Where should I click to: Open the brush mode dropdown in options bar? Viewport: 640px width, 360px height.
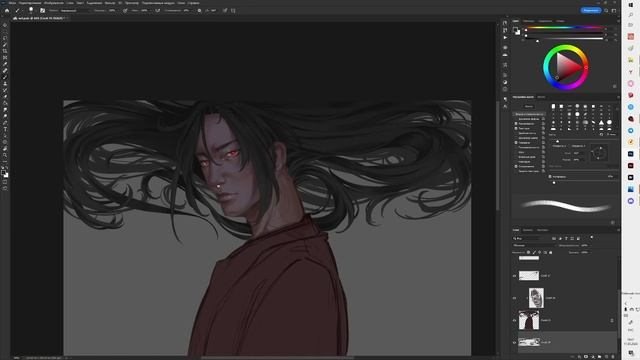[76, 11]
